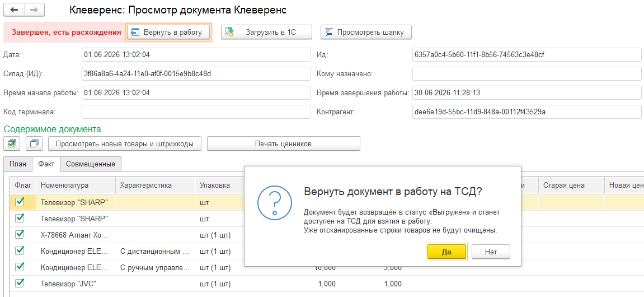Toggle checkbox of second Телевизор "SHARP" row
This screenshot has height=297, width=644.
point(20,218)
